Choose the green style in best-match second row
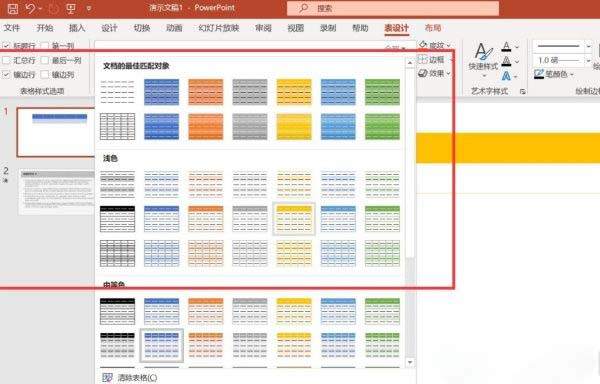The image size is (600, 384). (x=382, y=126)
